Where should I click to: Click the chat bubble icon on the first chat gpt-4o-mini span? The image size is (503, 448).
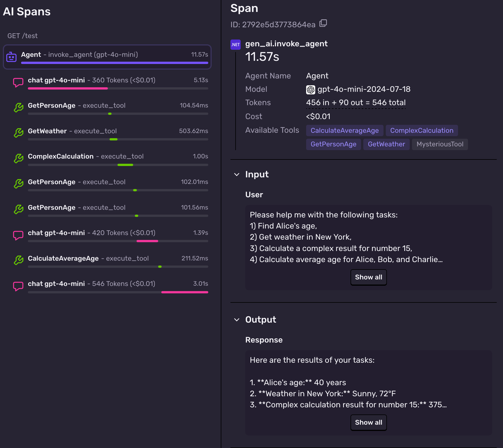tap(18, 82)
